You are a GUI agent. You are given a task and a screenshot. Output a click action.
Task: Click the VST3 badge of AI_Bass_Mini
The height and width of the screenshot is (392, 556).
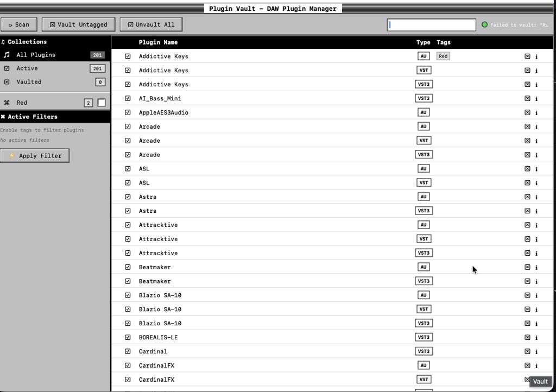(424, 98)
